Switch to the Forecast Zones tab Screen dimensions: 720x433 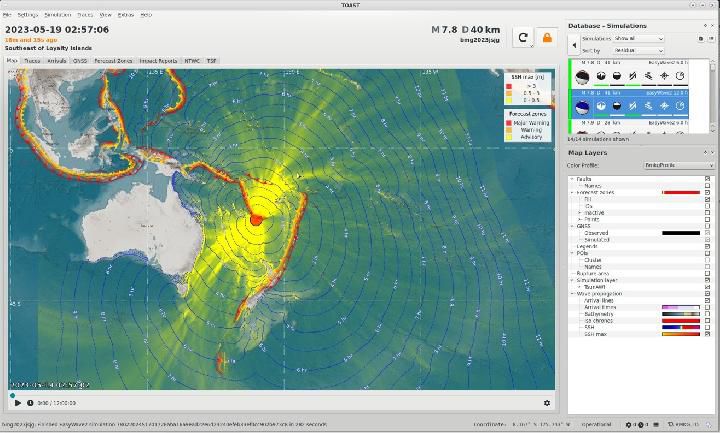point(113,61)
